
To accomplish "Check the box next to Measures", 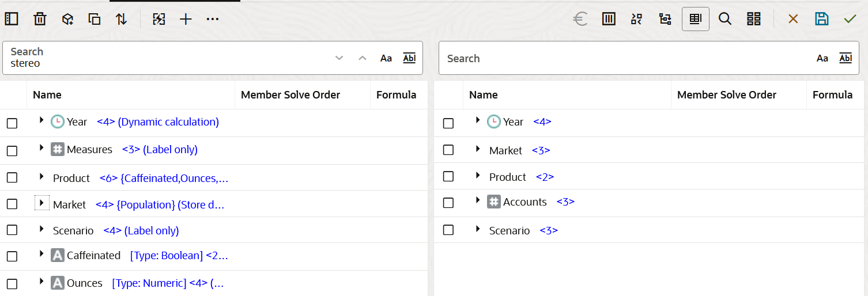I will tap(12, 151).
